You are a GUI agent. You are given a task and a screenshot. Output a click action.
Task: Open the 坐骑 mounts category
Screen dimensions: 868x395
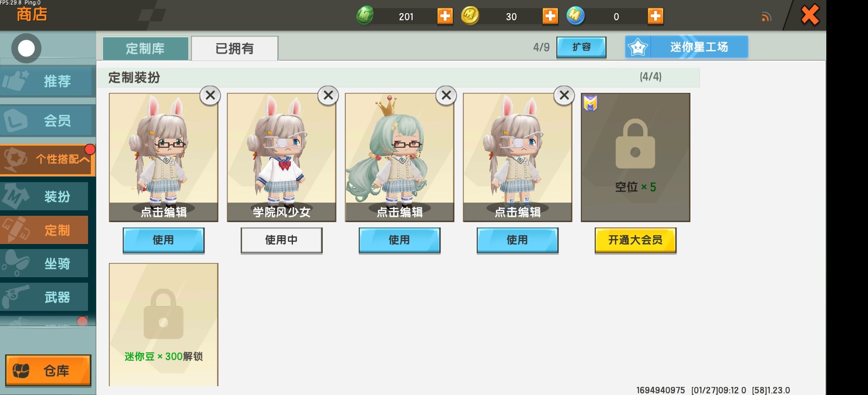pyautogui.click(x=45, y=263)
